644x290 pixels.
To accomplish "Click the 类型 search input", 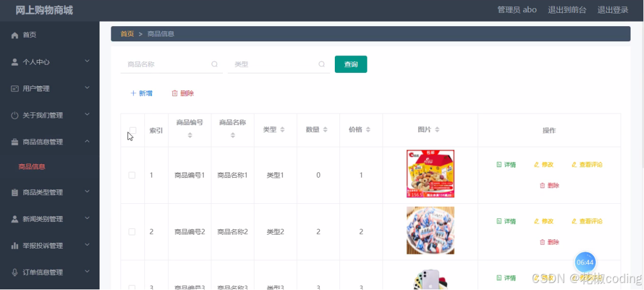I will click(278, 65).
